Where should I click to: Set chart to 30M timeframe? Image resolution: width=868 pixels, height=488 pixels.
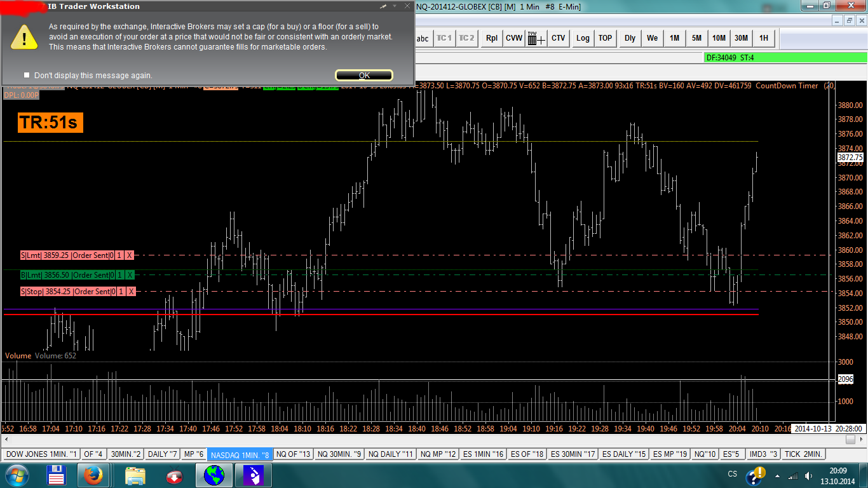click(x=742, y=38)
